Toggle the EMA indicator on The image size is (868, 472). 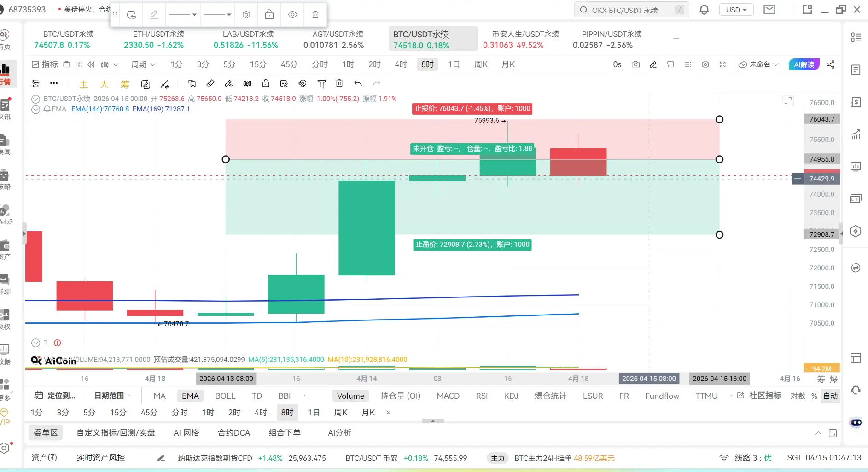pyautogui.click(x=190, y=396)
